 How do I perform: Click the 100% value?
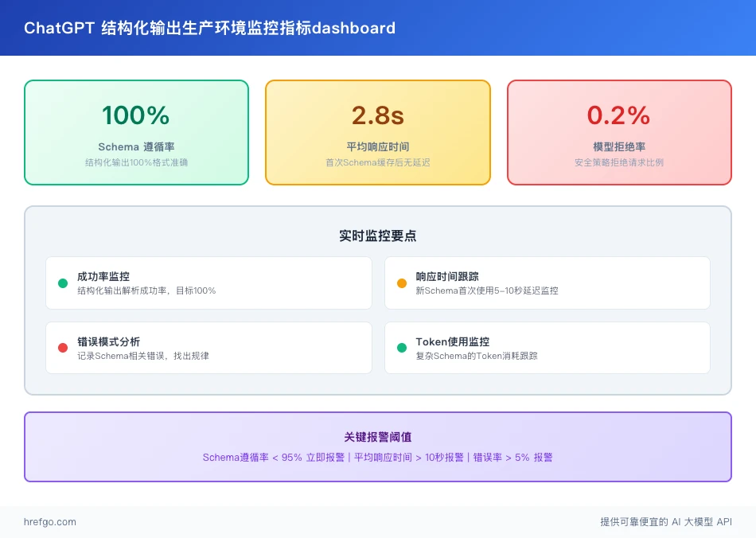click(x=136, y=115)
